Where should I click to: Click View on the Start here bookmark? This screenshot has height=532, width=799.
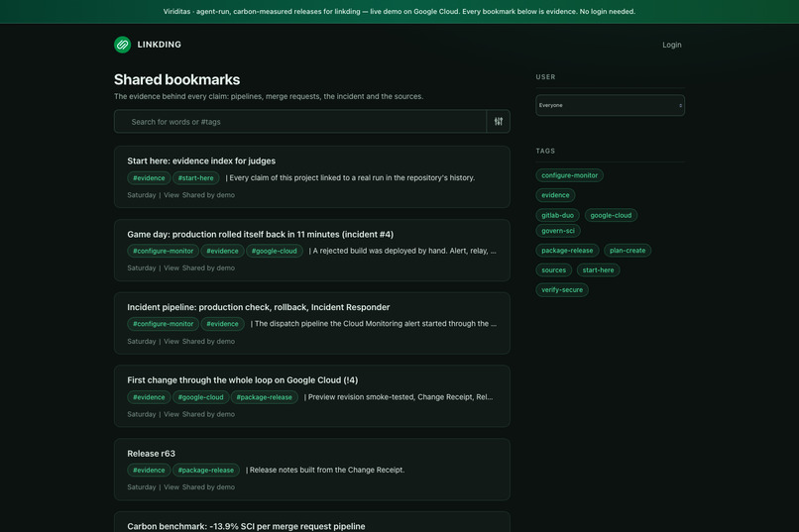pos(171,195)
